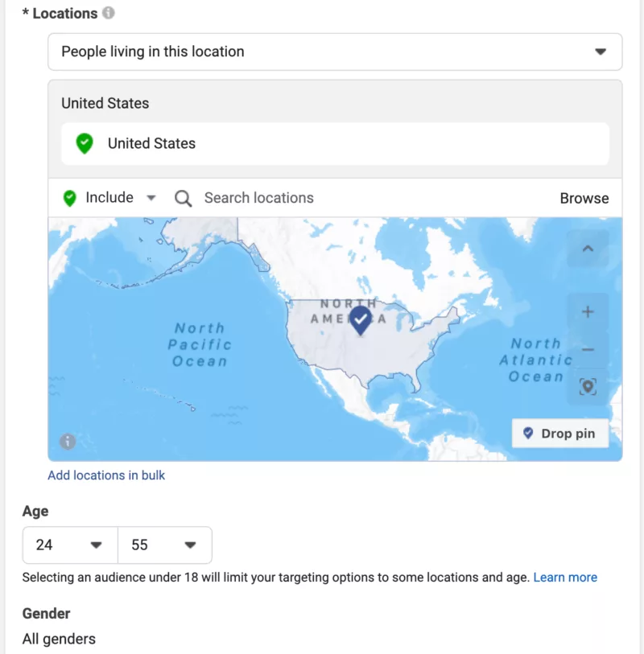Open the "Add locations in bulk" link
Screen dimensions: 644x654
click(105, 475)
